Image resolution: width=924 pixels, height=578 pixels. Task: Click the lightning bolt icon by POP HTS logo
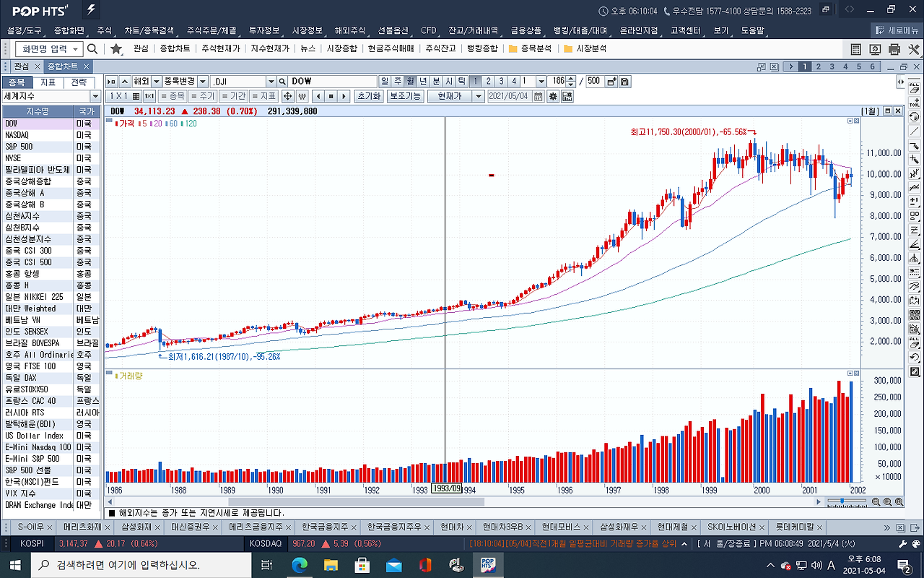[x=91, y=10]
